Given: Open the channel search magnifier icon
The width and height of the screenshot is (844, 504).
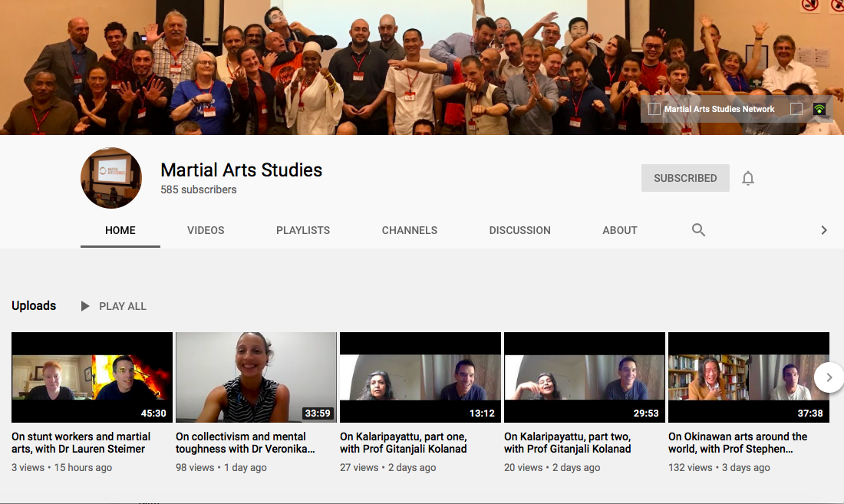Looking at the screenshot, I should pos(698,229).
